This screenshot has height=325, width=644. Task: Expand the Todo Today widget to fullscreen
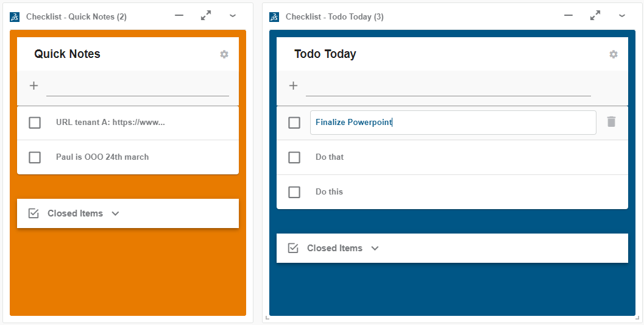[595, 16]
